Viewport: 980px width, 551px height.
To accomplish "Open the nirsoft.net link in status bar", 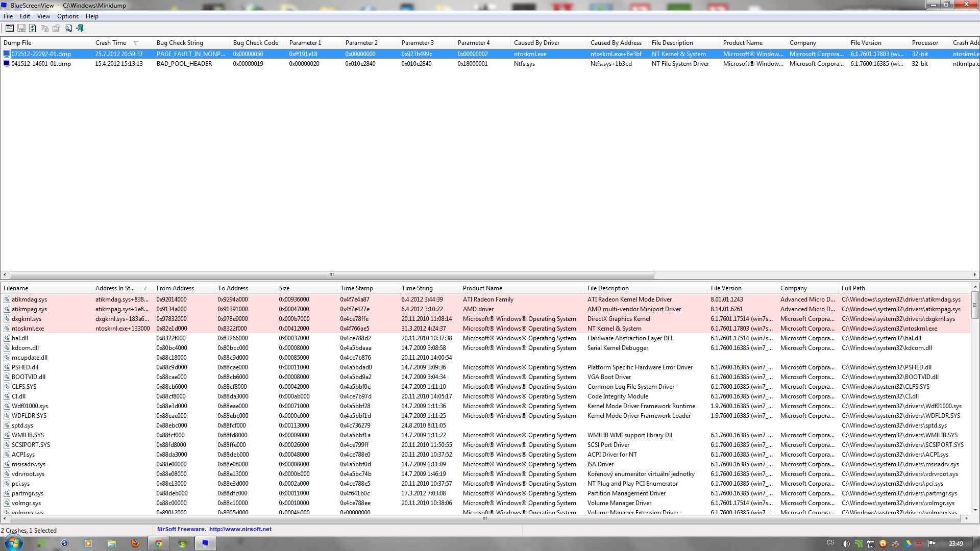I will 240,530.
